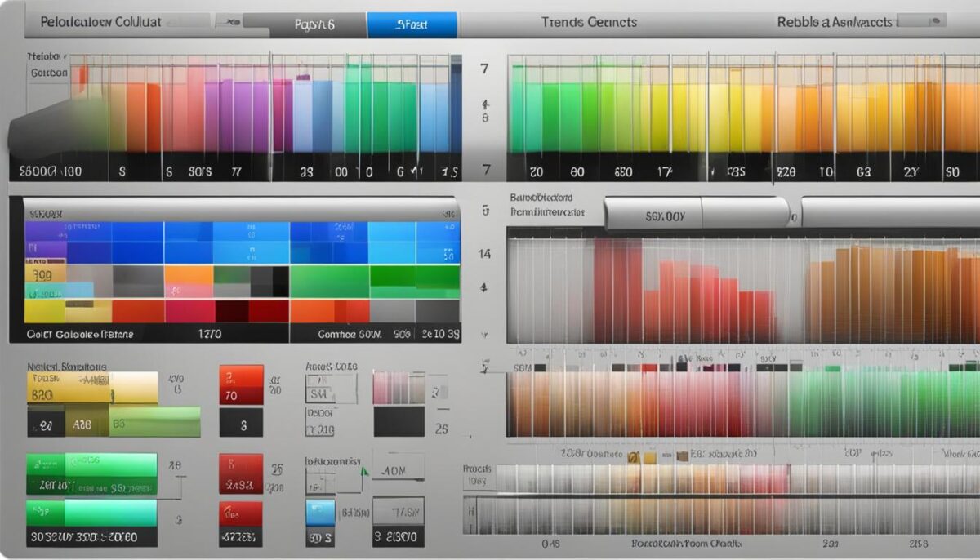
Task: Toggle the dark square checkbox showing S
Action: point(239,422)
